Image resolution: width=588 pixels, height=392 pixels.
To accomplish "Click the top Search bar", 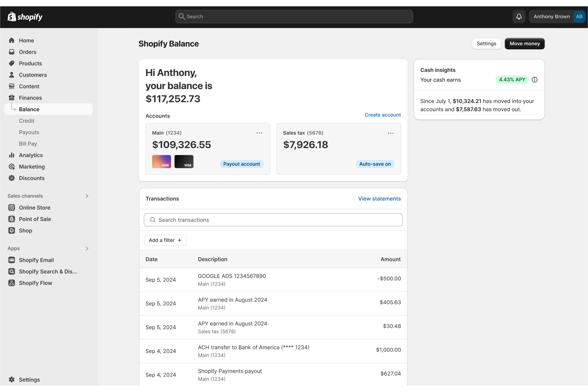I will coord(294,17).
